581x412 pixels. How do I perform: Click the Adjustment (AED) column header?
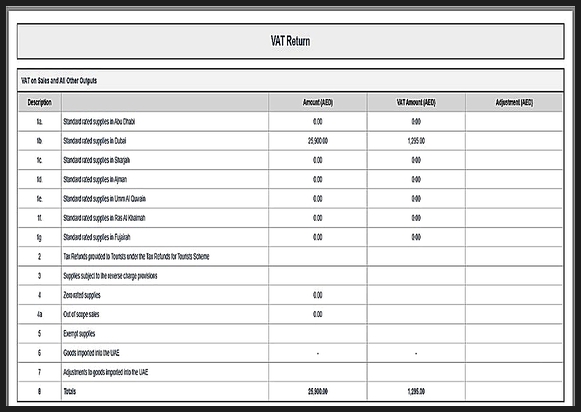pyautogui.click(x=514, y=102)
